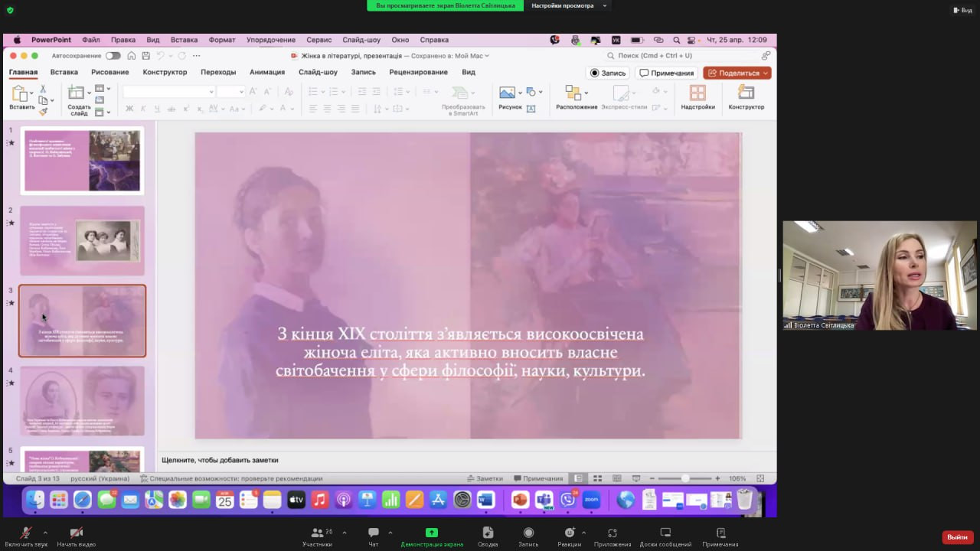Unmute microphone with Включить звук
Screen dimensions: 980x551
(27, 533)
